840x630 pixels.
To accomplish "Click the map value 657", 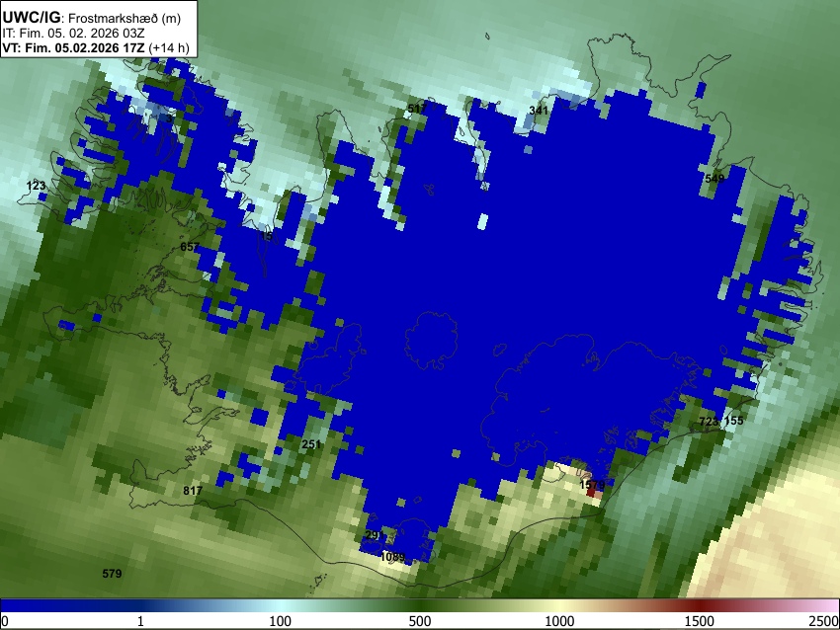I will pyautogui.click(x=190, y=247).
